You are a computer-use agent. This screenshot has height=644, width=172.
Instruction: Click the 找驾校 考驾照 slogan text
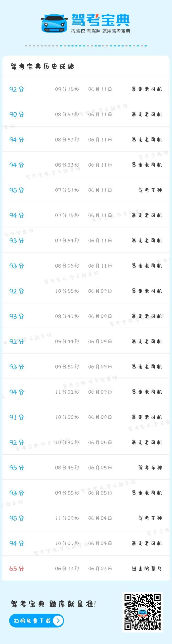(101, 31)
